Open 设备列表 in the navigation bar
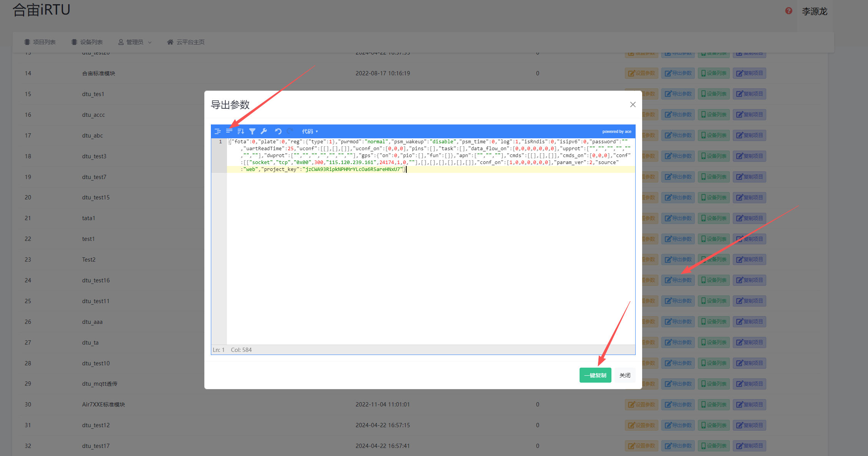The image size is (868, 456). point(87,42)
